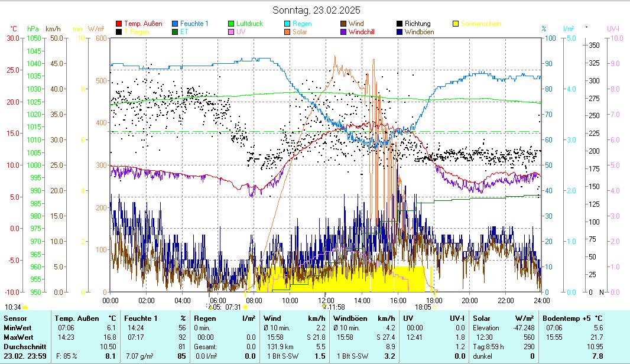Click the MaxWert row label
This screenshot has width=630, height=364.
[x=18, y=337]
